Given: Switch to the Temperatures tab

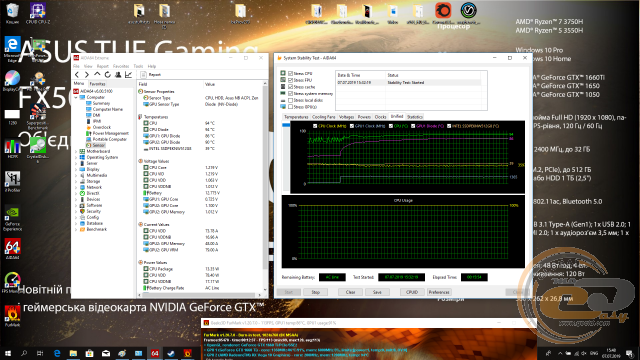Looking at the screenshot, I should [x=296, y=117].
